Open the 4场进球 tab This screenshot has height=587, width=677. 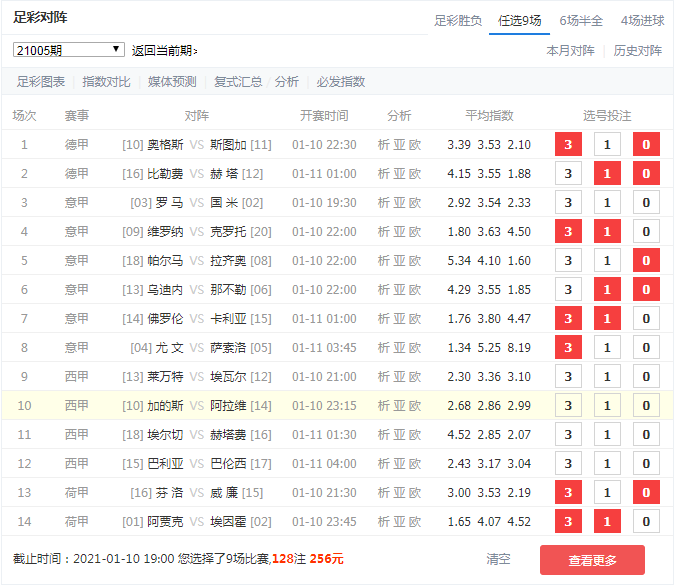pos(641,20)
